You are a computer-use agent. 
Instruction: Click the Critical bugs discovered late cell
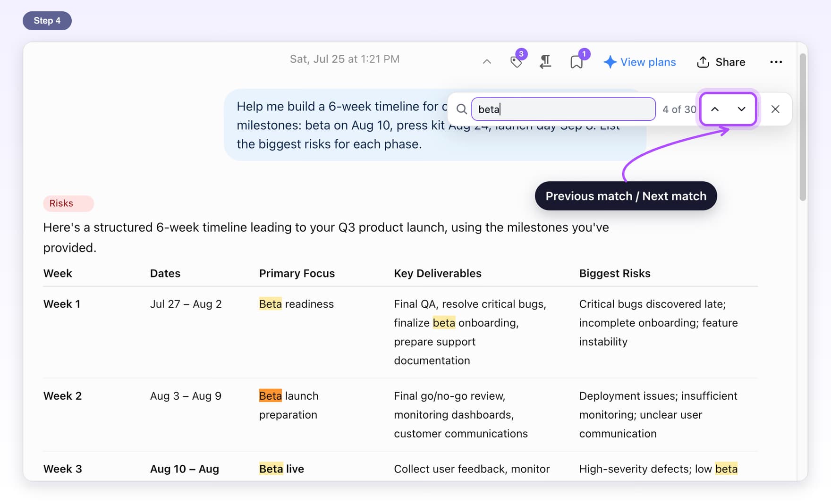point(659,323)
